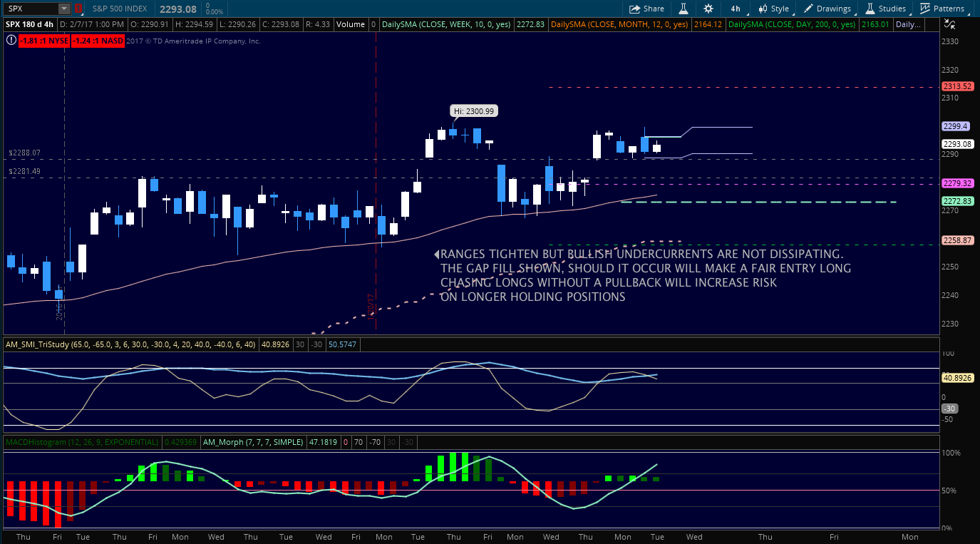Click the magenta 2279.32 price axis label
The height and width of the screenshot is (544, 980).
957,183
